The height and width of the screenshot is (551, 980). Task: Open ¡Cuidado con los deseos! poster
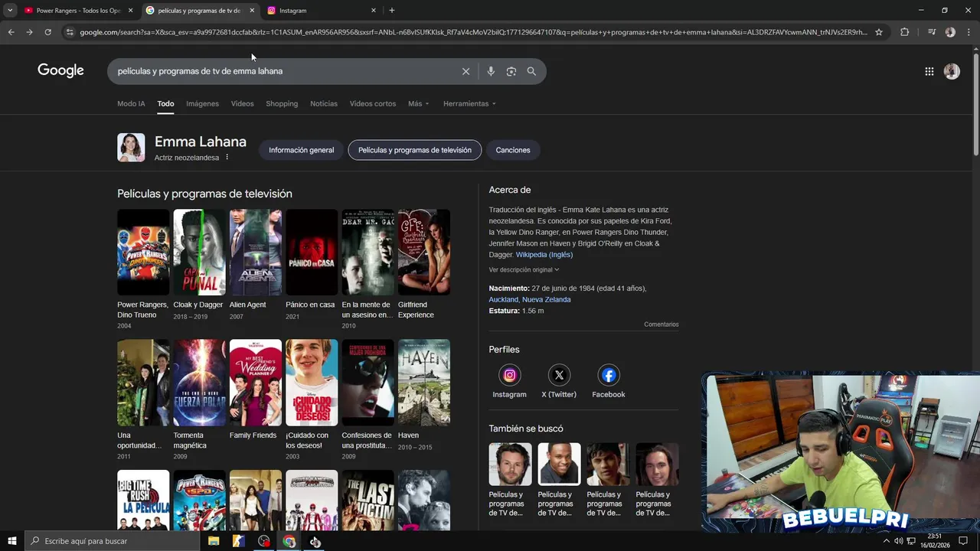click(312, 383)
